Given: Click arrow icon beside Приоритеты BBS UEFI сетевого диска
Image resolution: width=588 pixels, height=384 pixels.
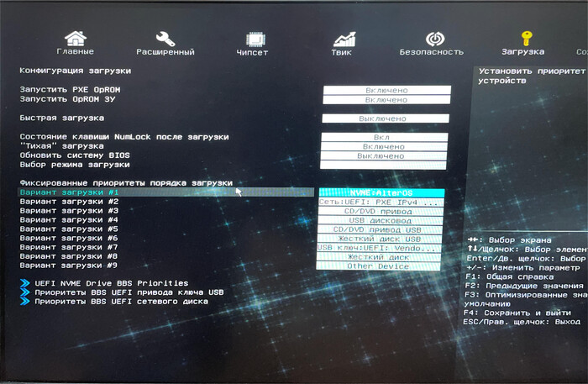Looking at the screenshot, I should pos(25,301).
